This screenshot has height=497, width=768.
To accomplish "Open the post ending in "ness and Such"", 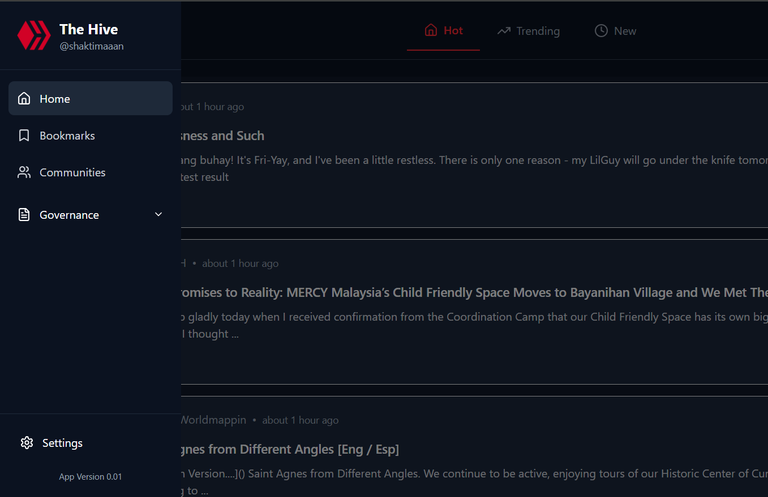I will click(x=222, y=136).
